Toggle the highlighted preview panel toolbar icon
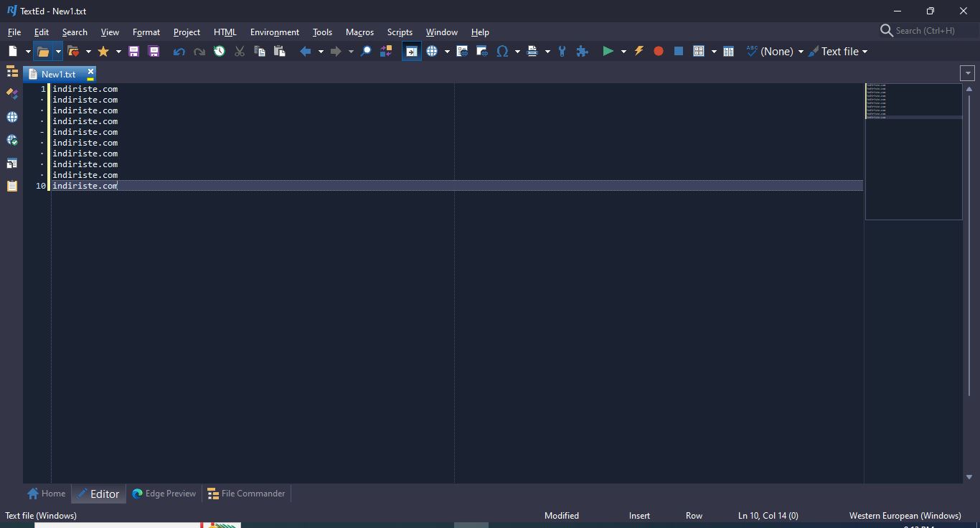980x528 pixels. pos(412,51)
